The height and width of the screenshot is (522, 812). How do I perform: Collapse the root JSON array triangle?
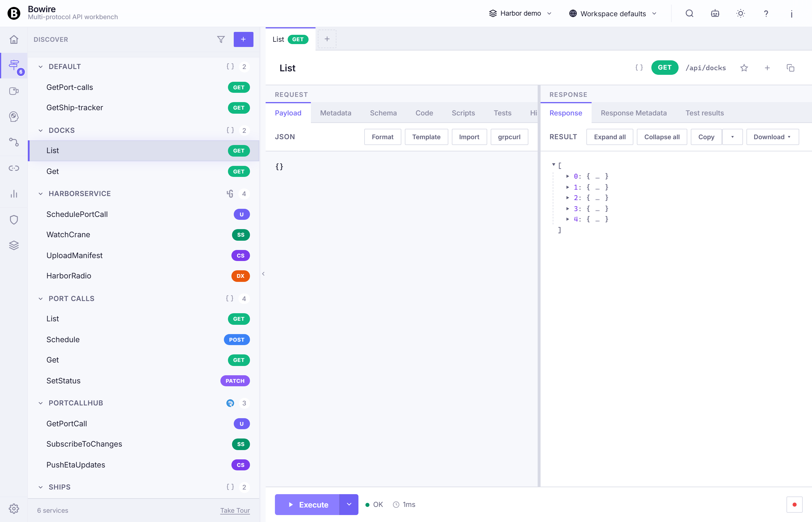[553, 165]
